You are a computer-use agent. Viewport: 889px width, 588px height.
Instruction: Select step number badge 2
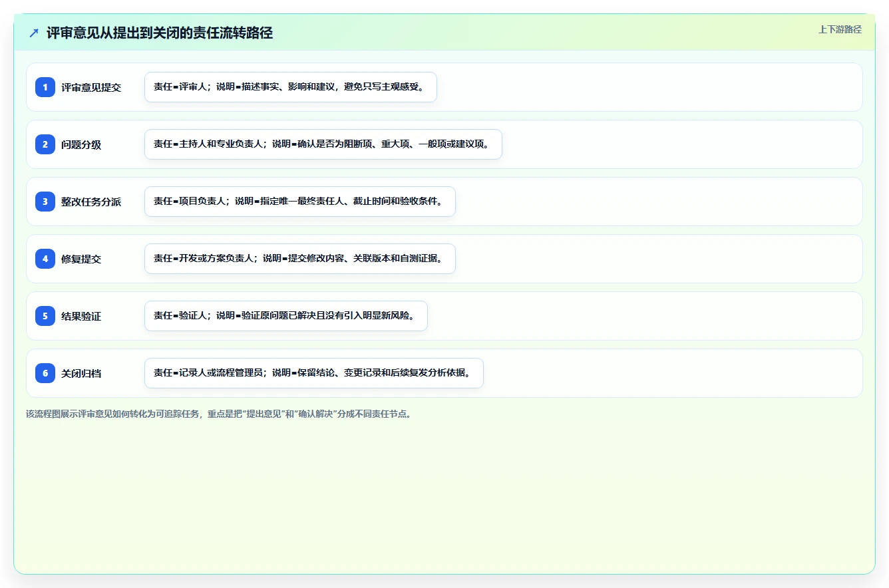pos(45,144)
